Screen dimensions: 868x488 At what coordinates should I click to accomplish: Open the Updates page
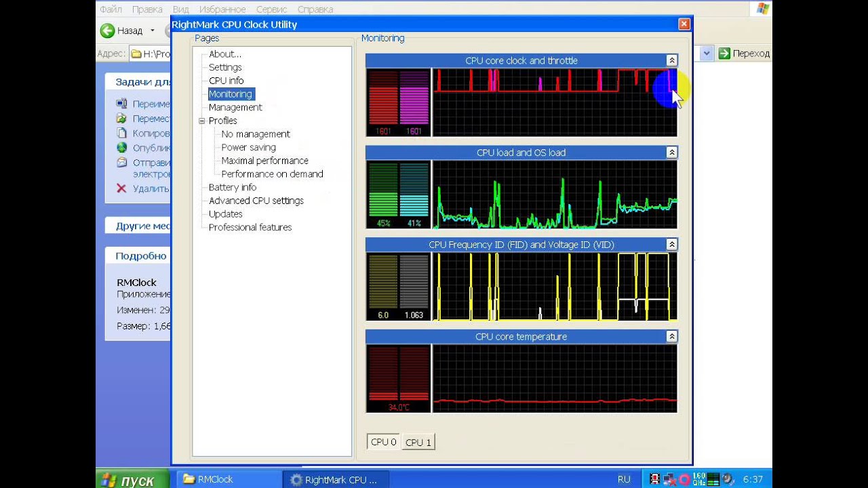[225, 214]
